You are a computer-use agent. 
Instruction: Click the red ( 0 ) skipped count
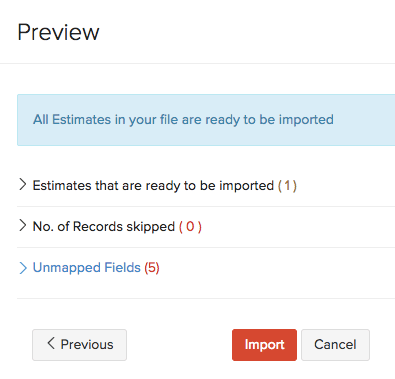(190, 227)
